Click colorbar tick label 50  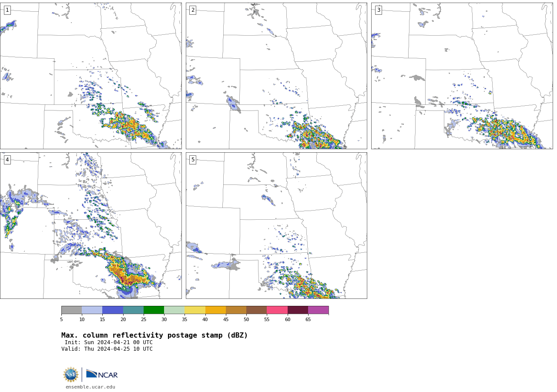point(246,320)
